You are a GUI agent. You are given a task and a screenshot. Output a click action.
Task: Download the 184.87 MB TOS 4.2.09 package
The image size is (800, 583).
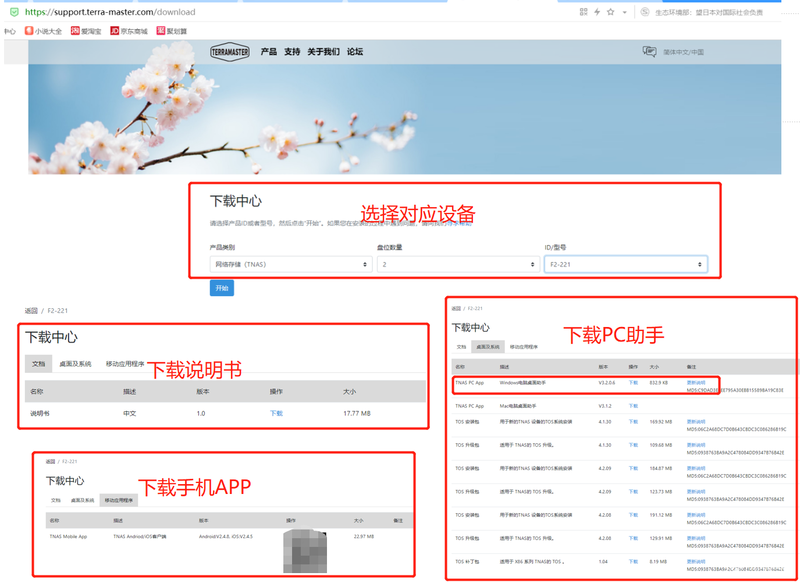click(633, 468)
